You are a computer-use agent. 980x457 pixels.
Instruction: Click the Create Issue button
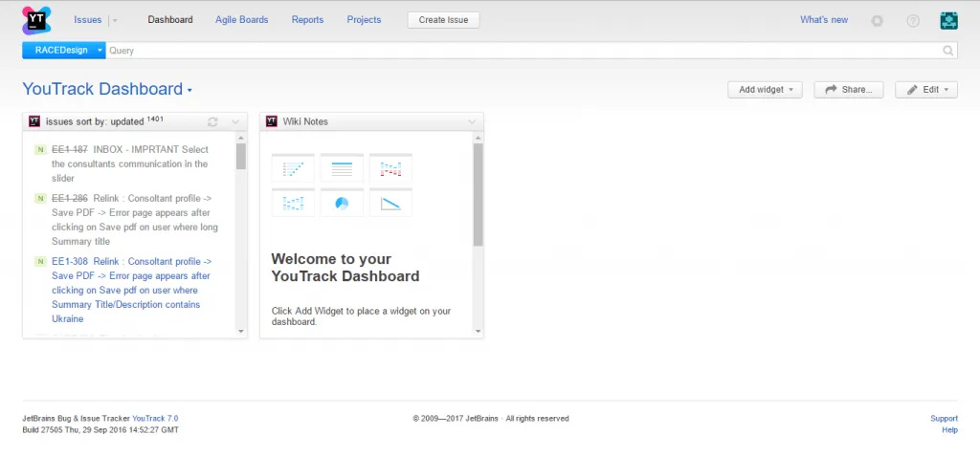tap(444, 20)
